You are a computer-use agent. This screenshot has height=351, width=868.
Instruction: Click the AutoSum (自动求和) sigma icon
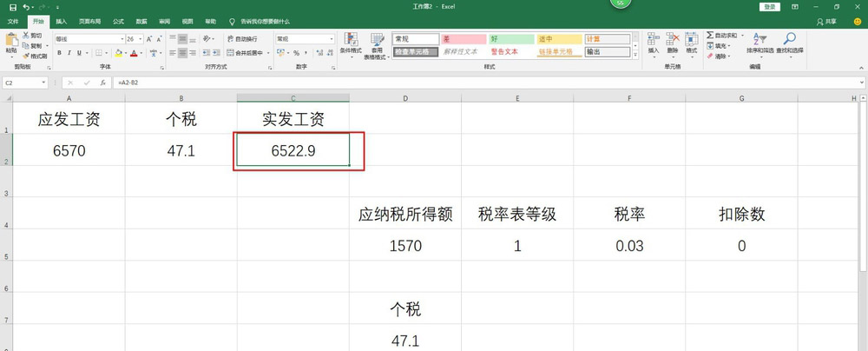pyautogui.click(x=710, y=36)
